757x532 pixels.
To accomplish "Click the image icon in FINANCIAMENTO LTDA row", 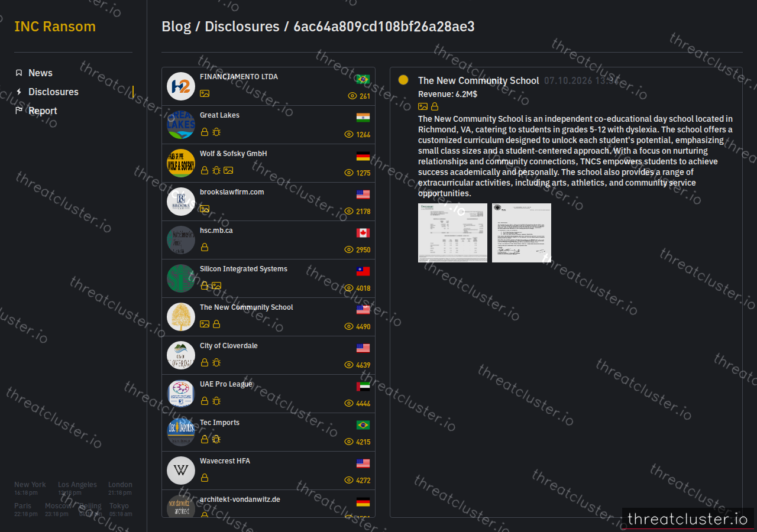I will tap(205, 93).
